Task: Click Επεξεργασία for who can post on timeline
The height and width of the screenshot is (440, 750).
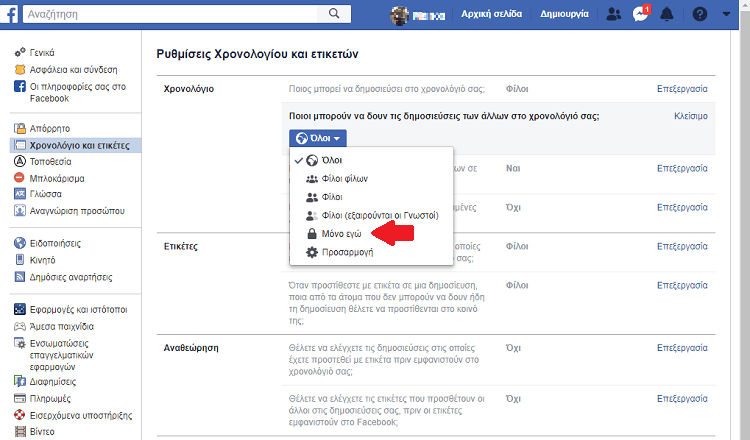Action: (682, 89)
